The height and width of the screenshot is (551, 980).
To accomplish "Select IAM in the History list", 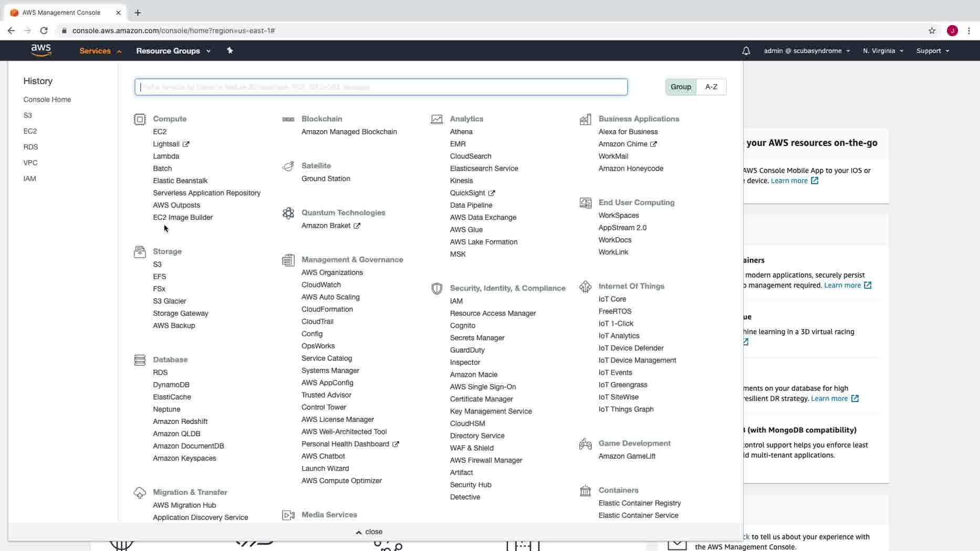I will (29, 178).
